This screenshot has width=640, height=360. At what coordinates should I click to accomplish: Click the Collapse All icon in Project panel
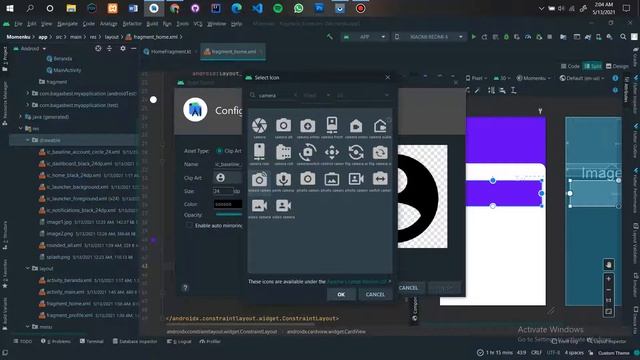[x=109, y=48]
